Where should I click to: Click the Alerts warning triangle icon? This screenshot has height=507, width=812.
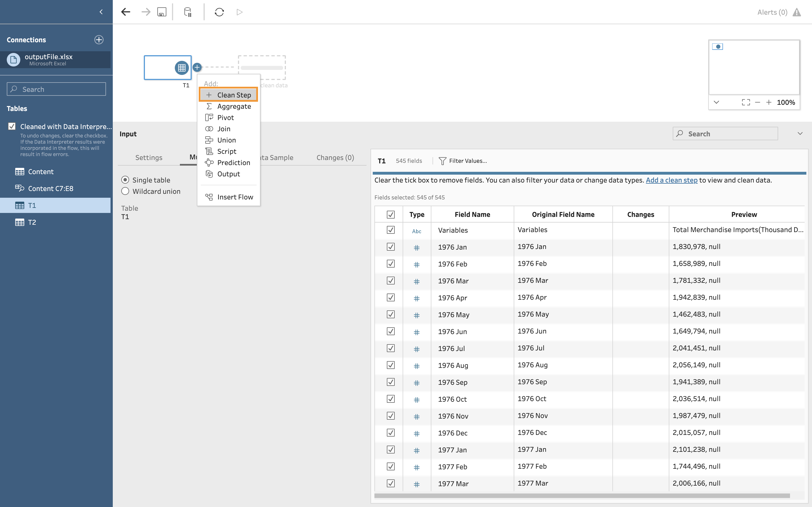[x=796, y=12]
